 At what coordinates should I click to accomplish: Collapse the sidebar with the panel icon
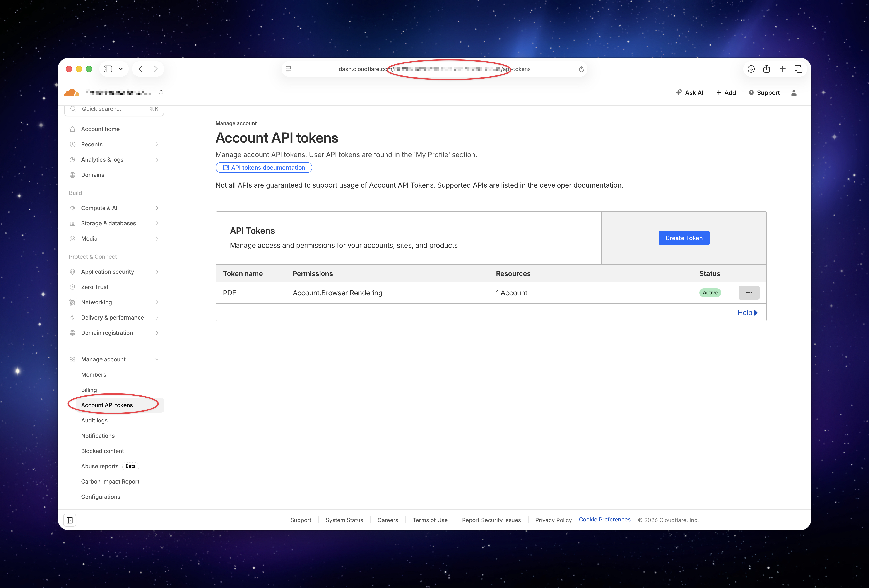[70, 520]
